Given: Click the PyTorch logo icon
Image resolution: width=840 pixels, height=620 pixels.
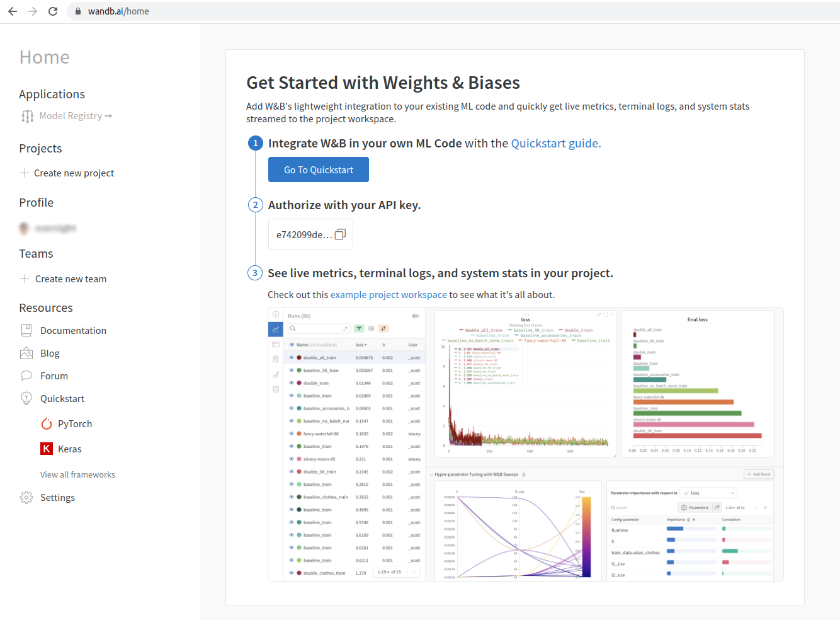Looking at the screenshot, I should click(47, 423).
